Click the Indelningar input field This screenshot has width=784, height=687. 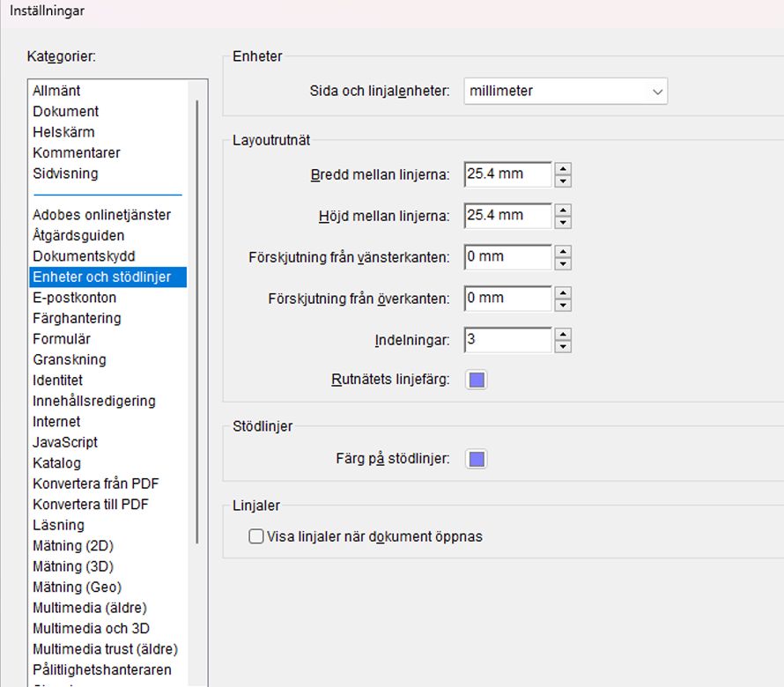click(507, 339)
